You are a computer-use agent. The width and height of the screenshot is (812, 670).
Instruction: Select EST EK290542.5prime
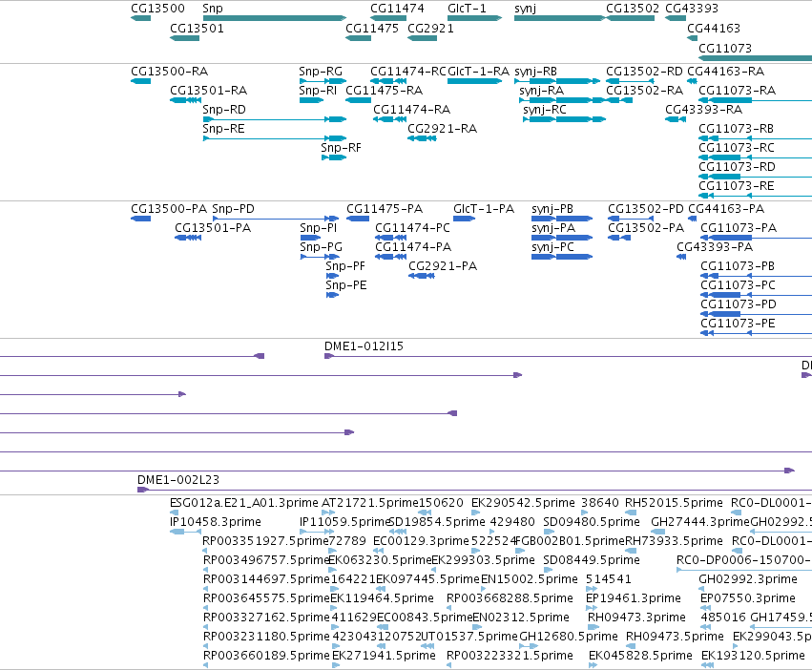point(476,513)
